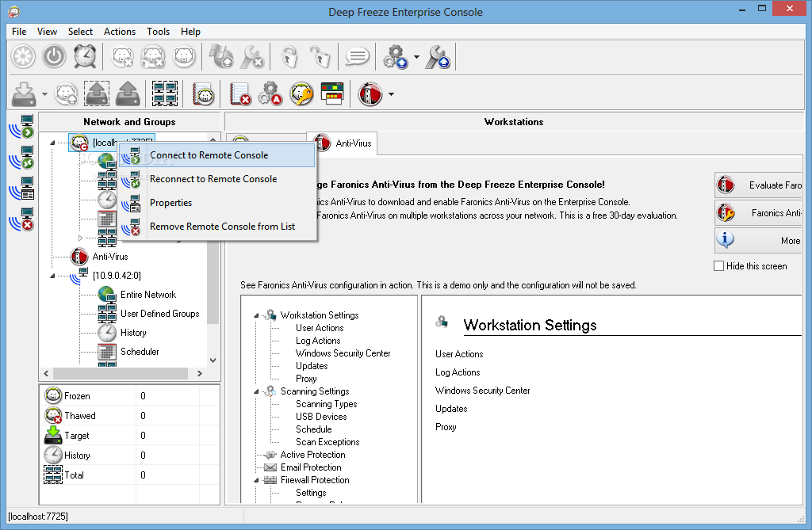The height and width of the screenshot is (530, 812).
Task: Click the solid upload arrow toolbar icon
Action: point(128,93)
